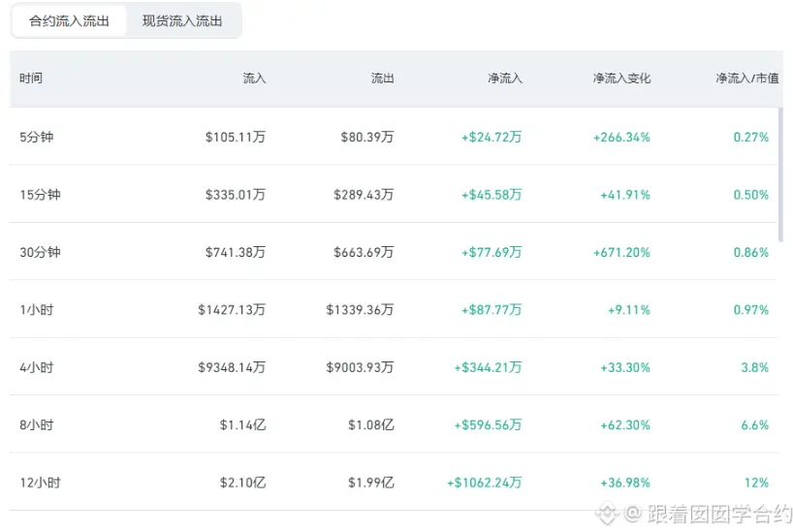Sort by the 净流入/市值 column header
The image size is (793, 532).
coord(747,78)
